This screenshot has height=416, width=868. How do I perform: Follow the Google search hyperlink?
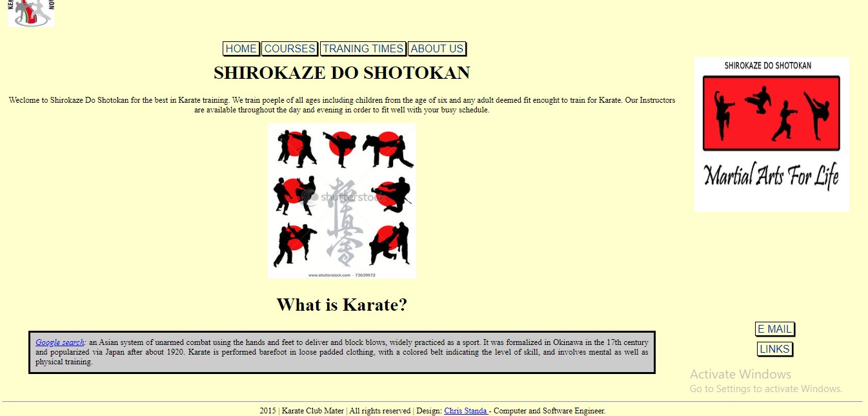point(59,342)
